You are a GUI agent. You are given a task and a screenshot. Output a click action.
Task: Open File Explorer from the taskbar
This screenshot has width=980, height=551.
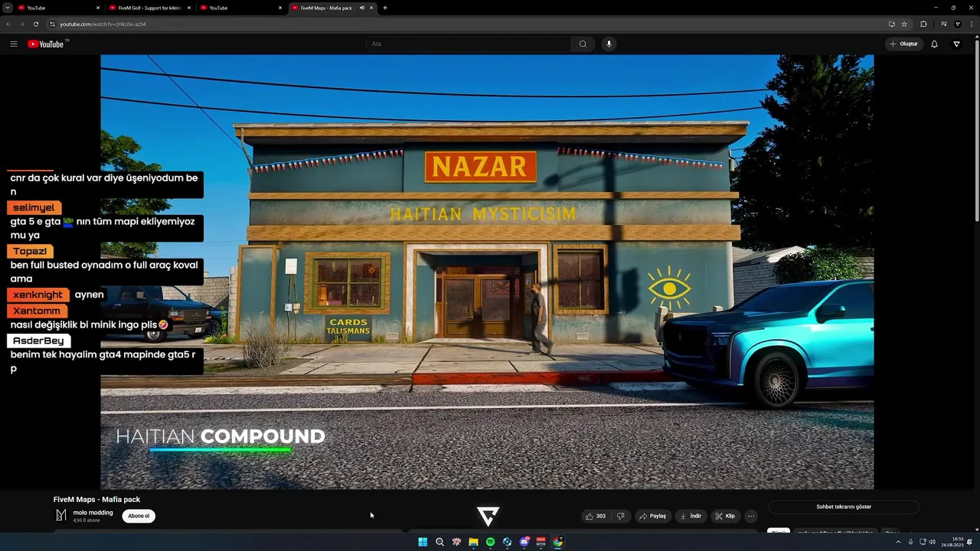click(473, 542)
